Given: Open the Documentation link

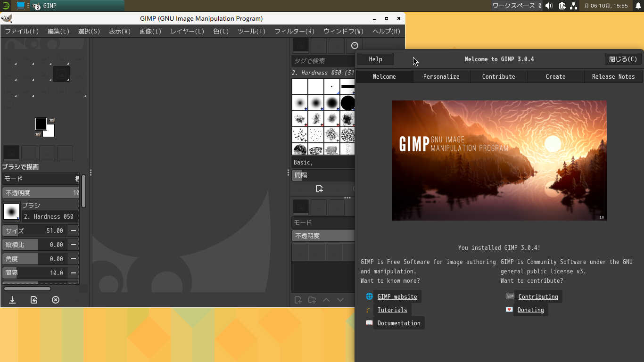Looking at the screenshot, I should tap(399, 323).
